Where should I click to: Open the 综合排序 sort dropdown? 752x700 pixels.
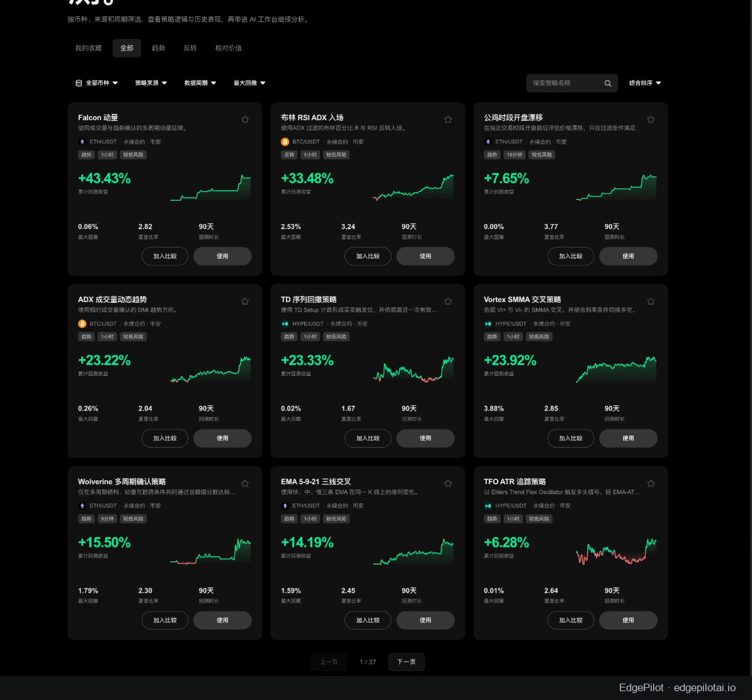click(645, 83)
